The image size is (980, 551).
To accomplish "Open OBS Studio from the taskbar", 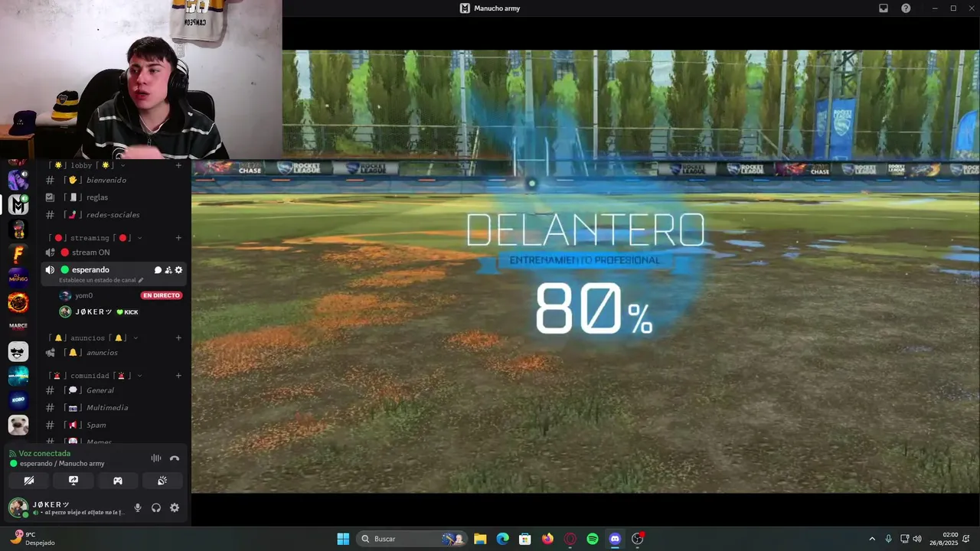I will (637, 539).
